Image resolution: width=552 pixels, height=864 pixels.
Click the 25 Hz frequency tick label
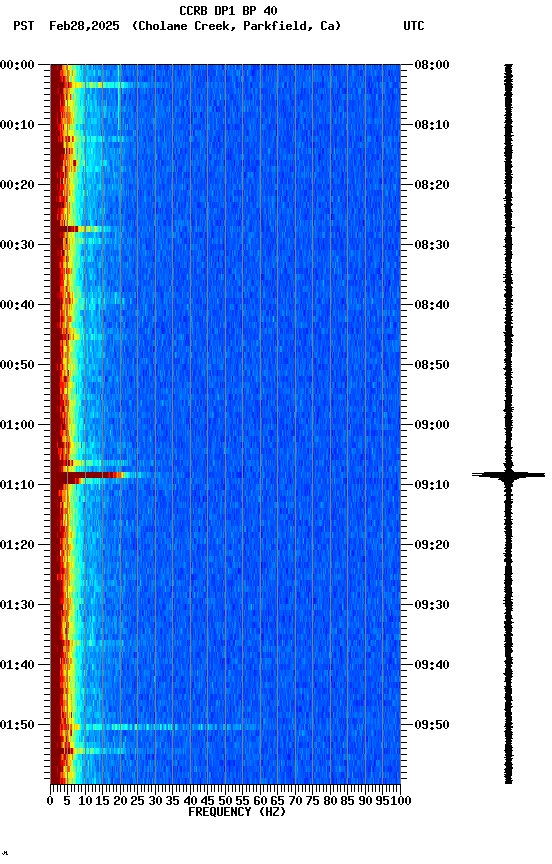click(138, 801)
